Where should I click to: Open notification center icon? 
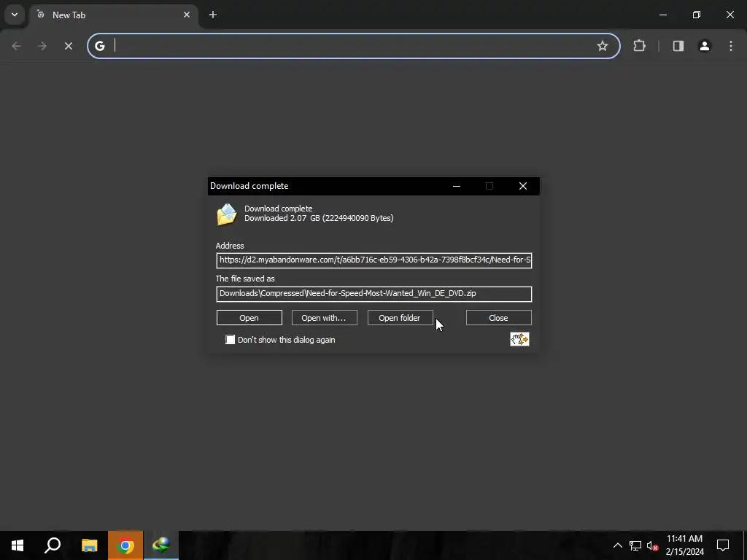[723, 545]
